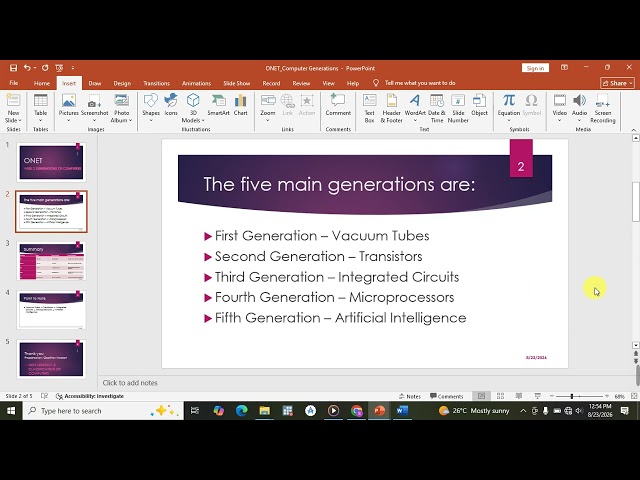
Task: Add a new Comment
Action: tap(338, 105)
